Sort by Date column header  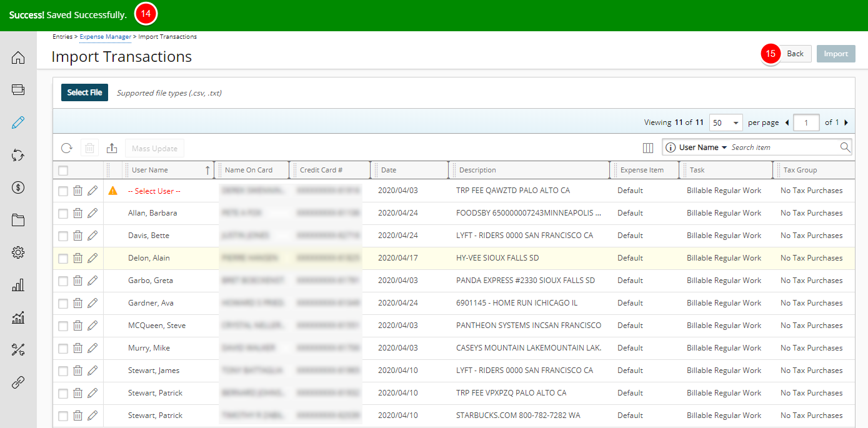click(389, 170)
